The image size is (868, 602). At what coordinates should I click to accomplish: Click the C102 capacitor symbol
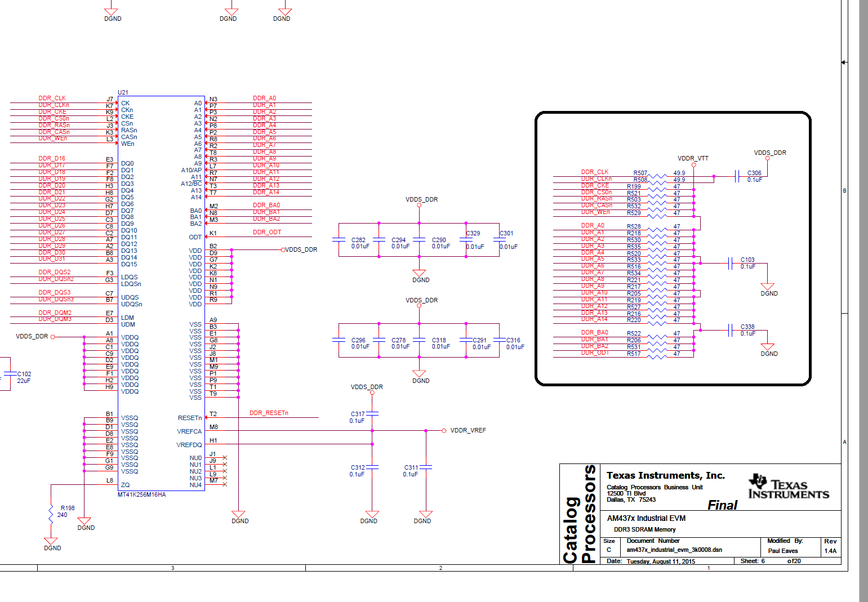point(10,373)
